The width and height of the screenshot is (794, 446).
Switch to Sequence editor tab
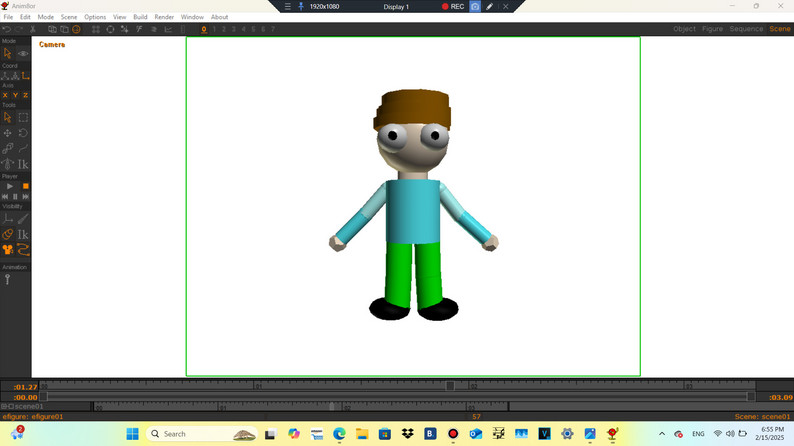(746, 29)
